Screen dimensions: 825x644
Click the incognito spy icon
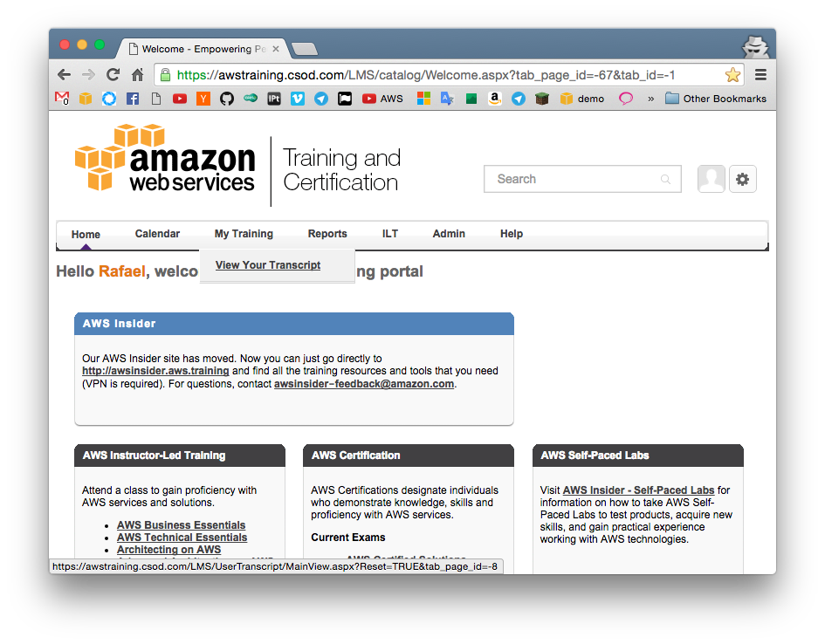point(755,48)
